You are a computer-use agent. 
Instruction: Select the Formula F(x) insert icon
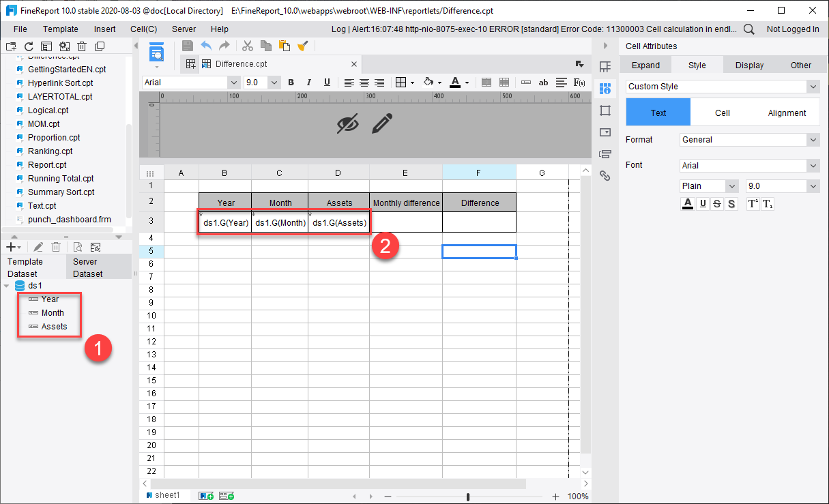coord(579,82)
